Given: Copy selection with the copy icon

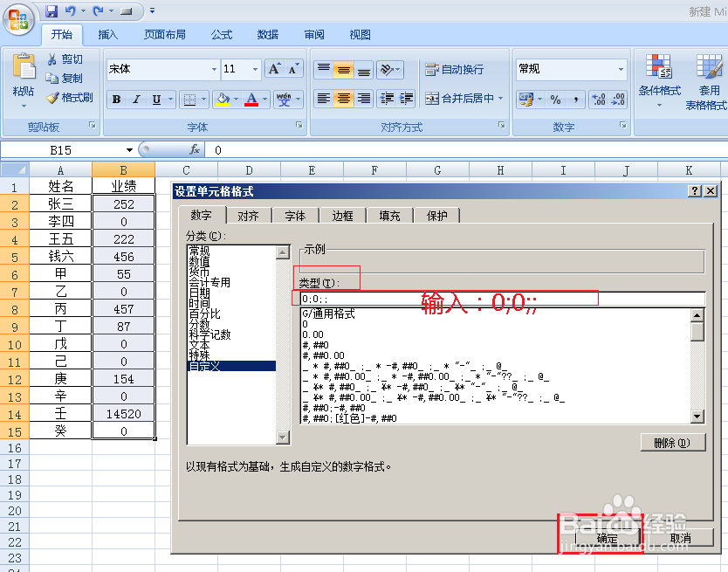Looking at the screenshot, I should 52,78.
